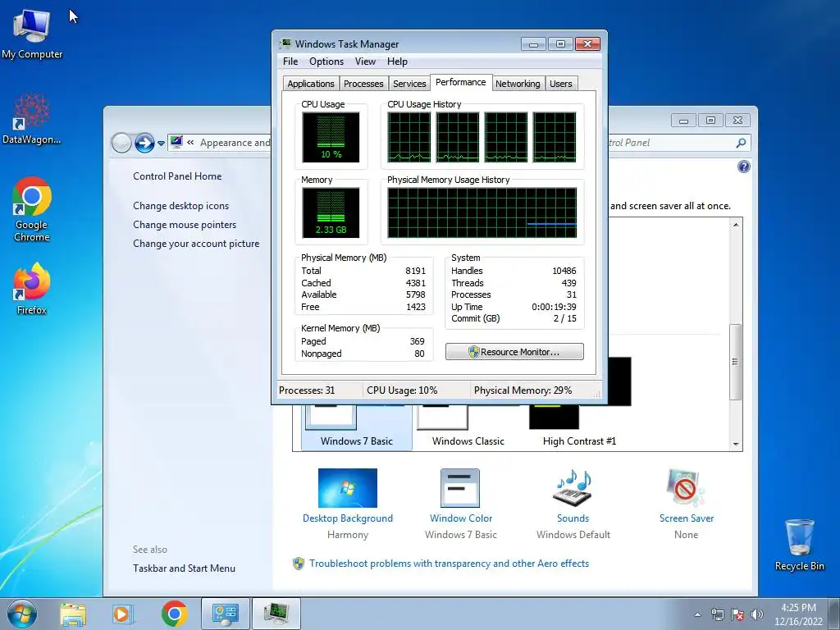Click Control Panel back navigation arrow
The width and height of the screenshot is (840, 630).
(121, 143)
